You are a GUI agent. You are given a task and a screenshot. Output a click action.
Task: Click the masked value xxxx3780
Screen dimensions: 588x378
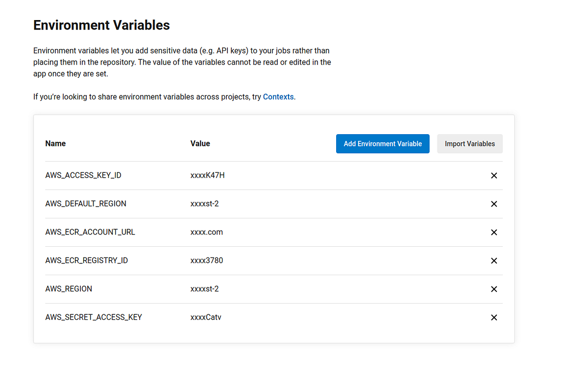[x=207, y=260]
